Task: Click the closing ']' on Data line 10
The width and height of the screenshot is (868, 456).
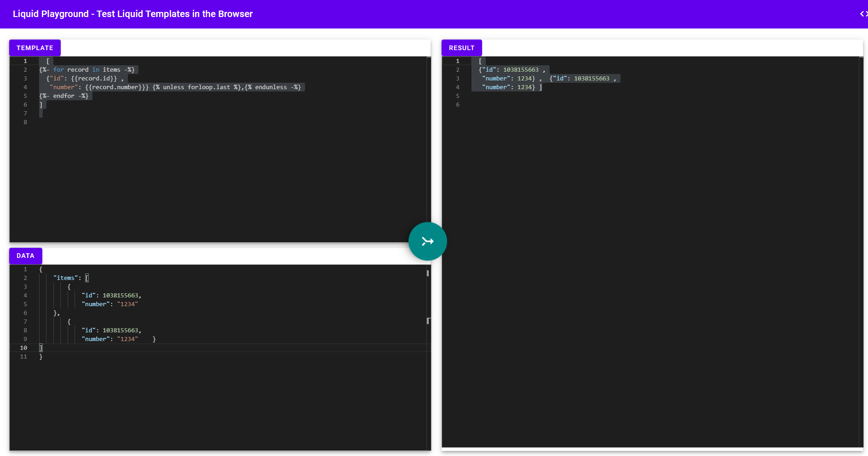Action: (41, 348)
